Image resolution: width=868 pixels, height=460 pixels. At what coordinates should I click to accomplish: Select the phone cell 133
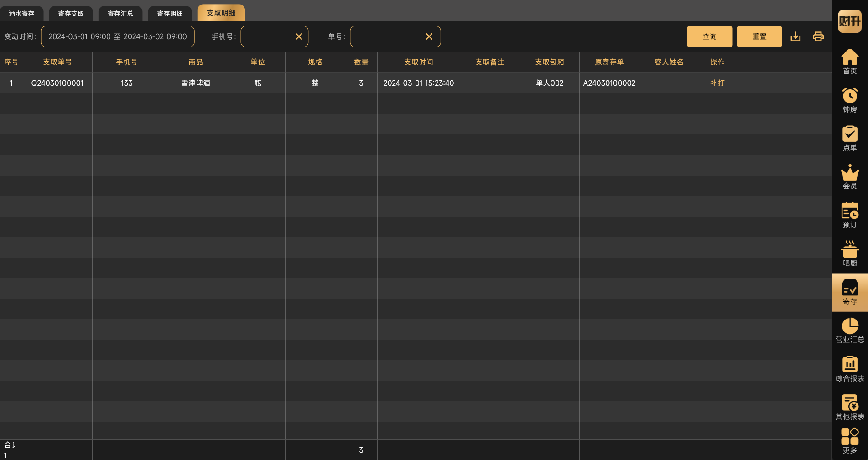click(127, 83)
